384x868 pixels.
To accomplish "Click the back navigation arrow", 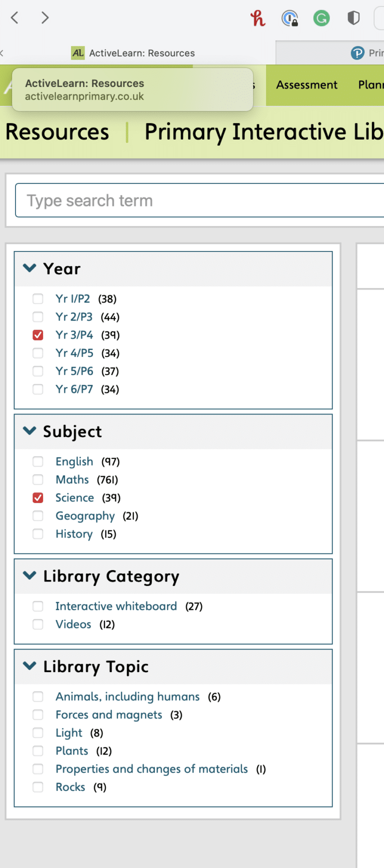I will (14, 18).
